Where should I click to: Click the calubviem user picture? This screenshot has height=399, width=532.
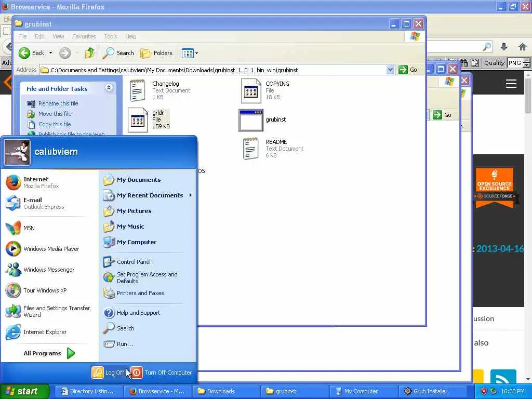17,152
